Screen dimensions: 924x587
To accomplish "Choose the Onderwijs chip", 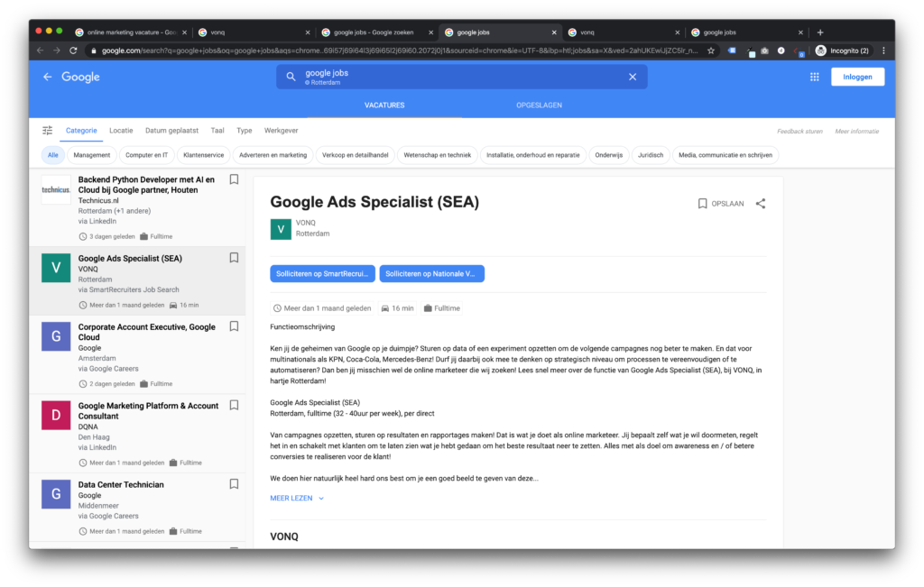I will 609,155.
